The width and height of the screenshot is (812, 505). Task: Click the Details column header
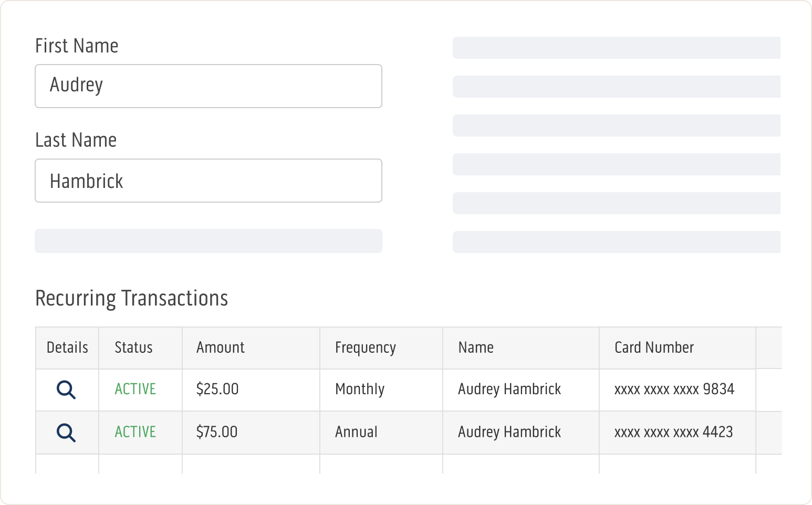pyautogui.click(x=67, y=348)
